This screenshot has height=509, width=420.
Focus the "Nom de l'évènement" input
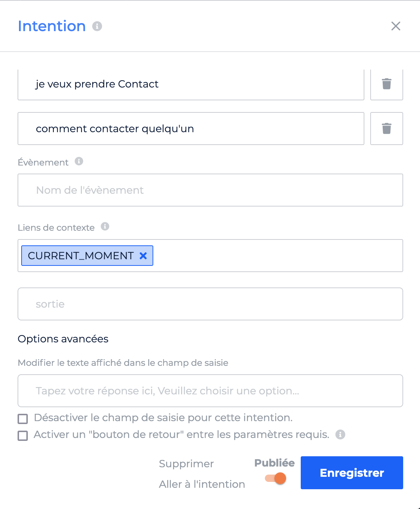click(210, 190)
